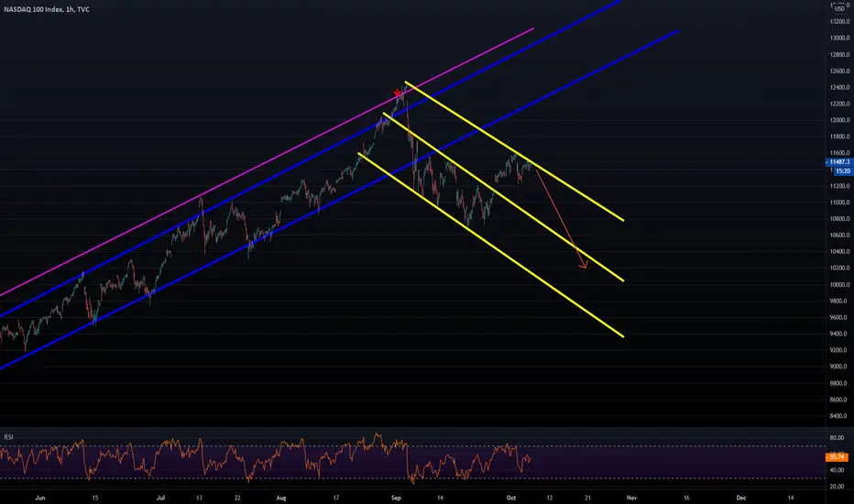Click the 9000.0 price axis label
The height and width of the screenshot is (504, 854).
[840, 367]
